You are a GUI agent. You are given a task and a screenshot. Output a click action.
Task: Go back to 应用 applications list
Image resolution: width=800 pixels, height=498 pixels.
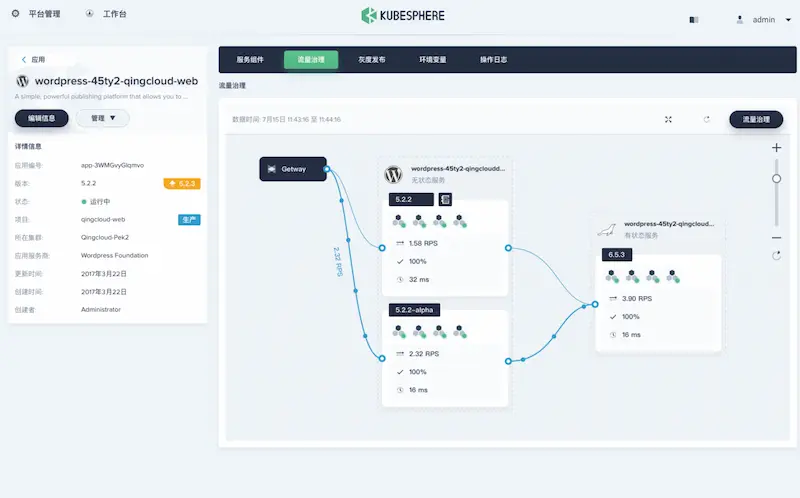pyautogui.click(x=33, y=60)
